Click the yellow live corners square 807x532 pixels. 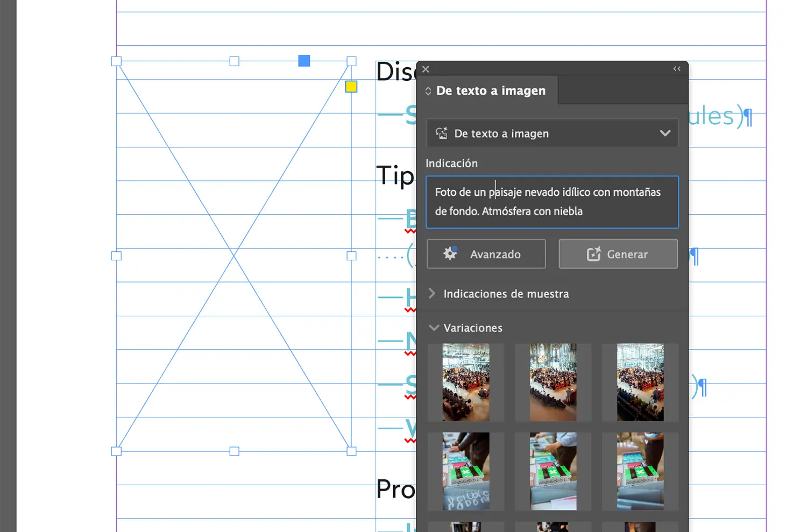[x=351, y=87]
